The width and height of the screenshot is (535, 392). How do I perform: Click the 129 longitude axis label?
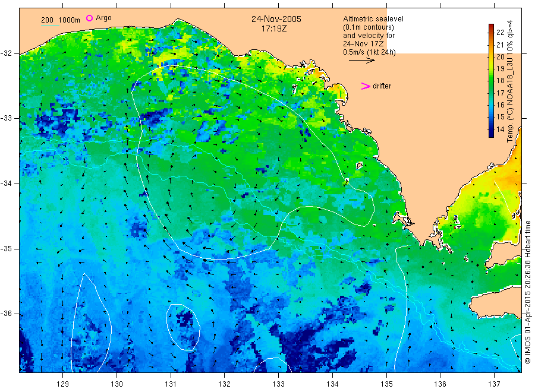coord(63,384)
